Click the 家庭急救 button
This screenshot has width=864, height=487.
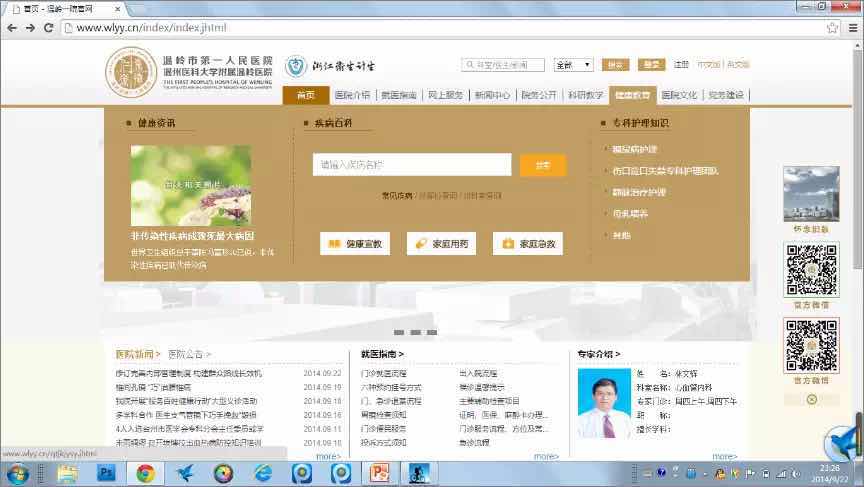tap(527, 243)
